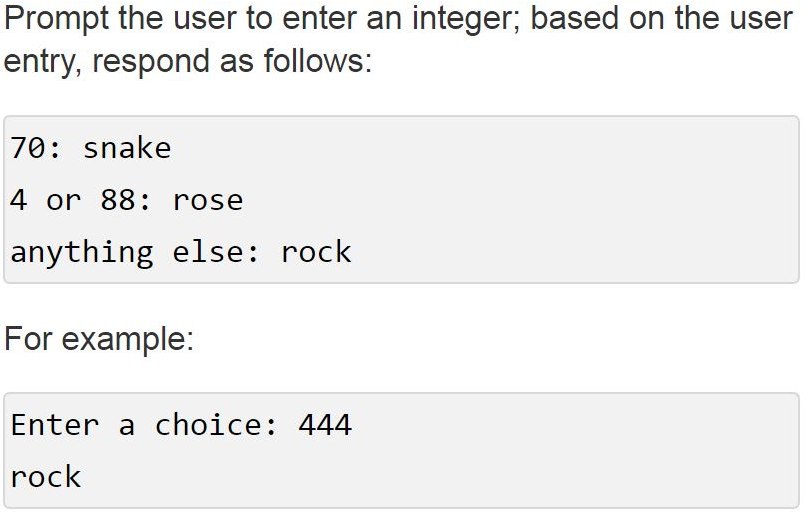Viewport: 806px width, 518px height.
Task: Click the "70: snake" code line
Action: (x=91, y=149)
